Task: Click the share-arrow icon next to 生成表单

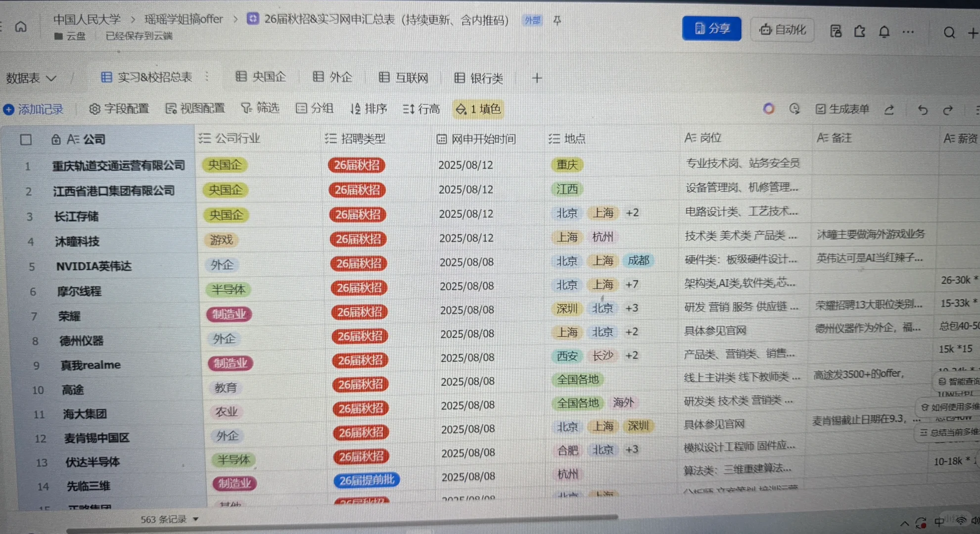Action: pos(889,110)
